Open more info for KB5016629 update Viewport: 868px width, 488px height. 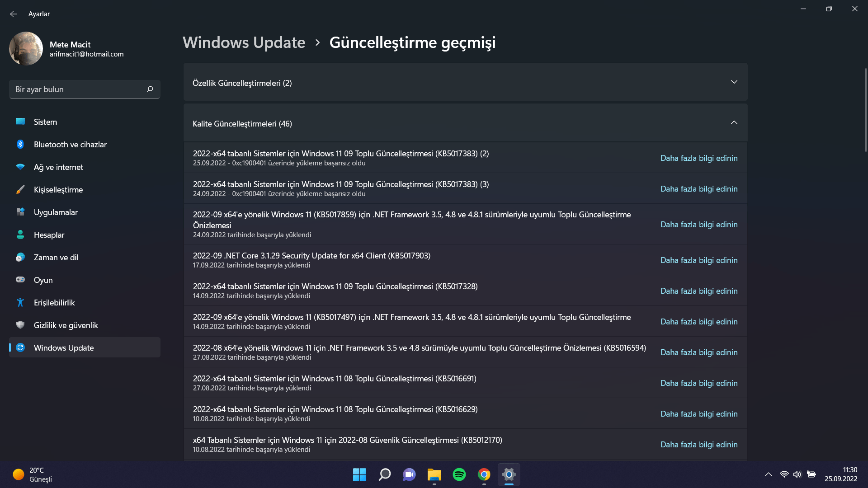(x=698, y=414)
